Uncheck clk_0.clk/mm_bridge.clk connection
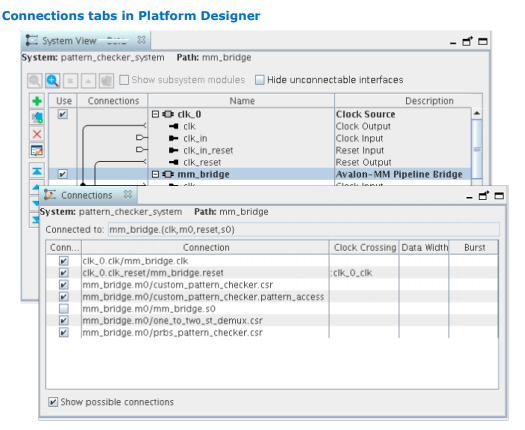Viewport: 525px width, 430px height. (x=64, y=261)
